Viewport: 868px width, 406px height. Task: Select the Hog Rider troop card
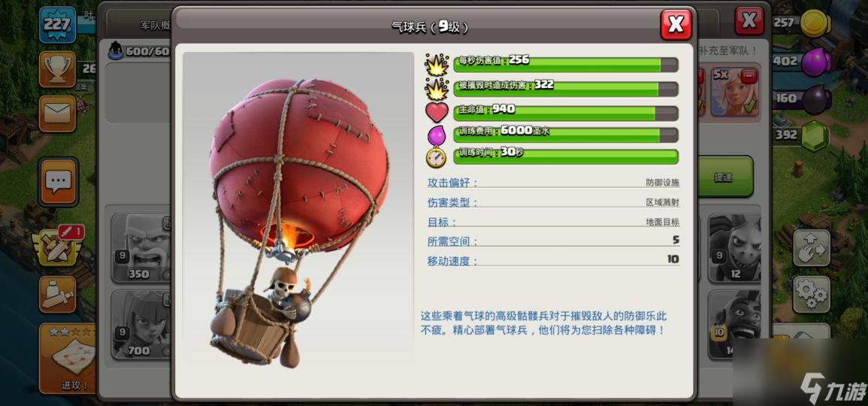[734, 324]
